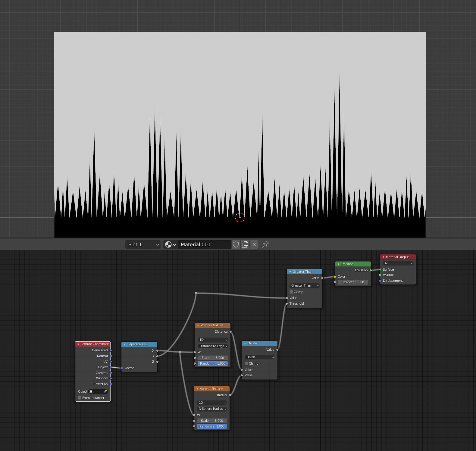
Task: Click the Material.001 name field
Action: point(205,244)
